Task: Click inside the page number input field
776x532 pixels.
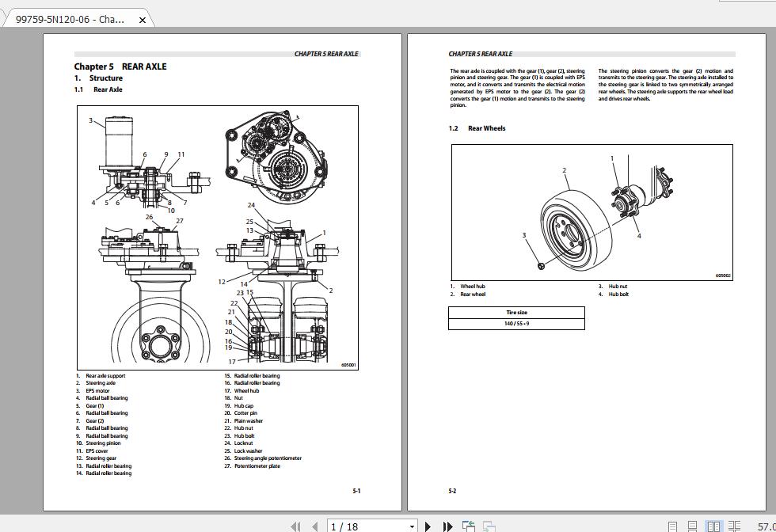Action: point(356,525)
